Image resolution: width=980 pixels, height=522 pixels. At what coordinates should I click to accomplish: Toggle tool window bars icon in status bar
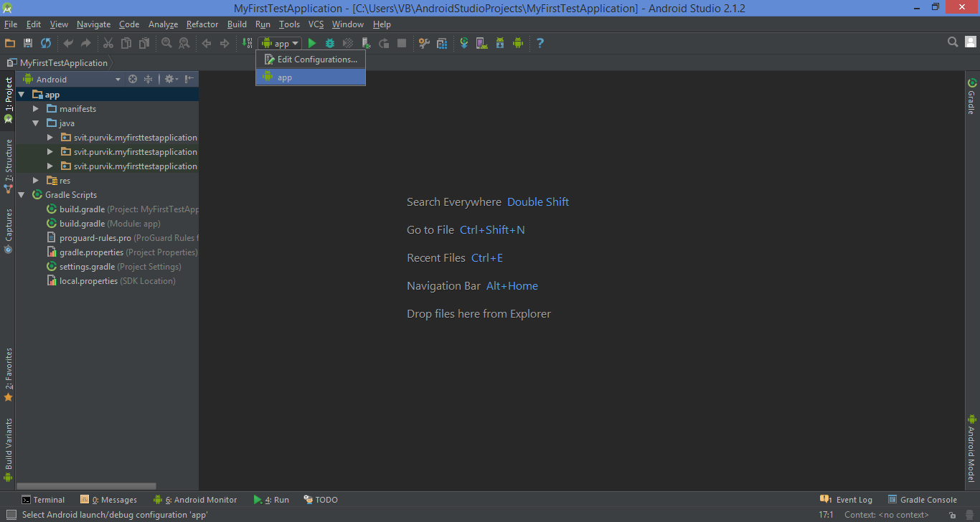[11, 514]
